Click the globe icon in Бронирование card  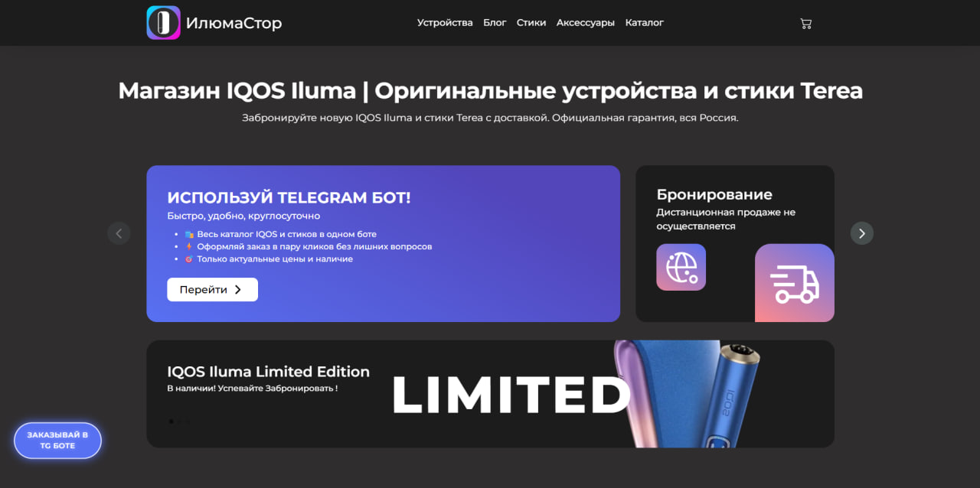click(681, 267)
